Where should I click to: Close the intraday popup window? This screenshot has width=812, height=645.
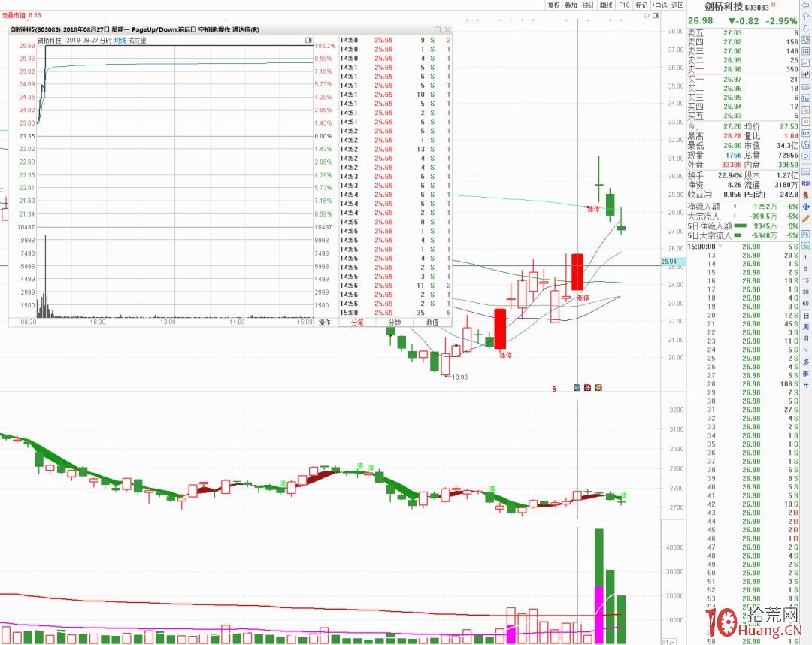point(447,29)
